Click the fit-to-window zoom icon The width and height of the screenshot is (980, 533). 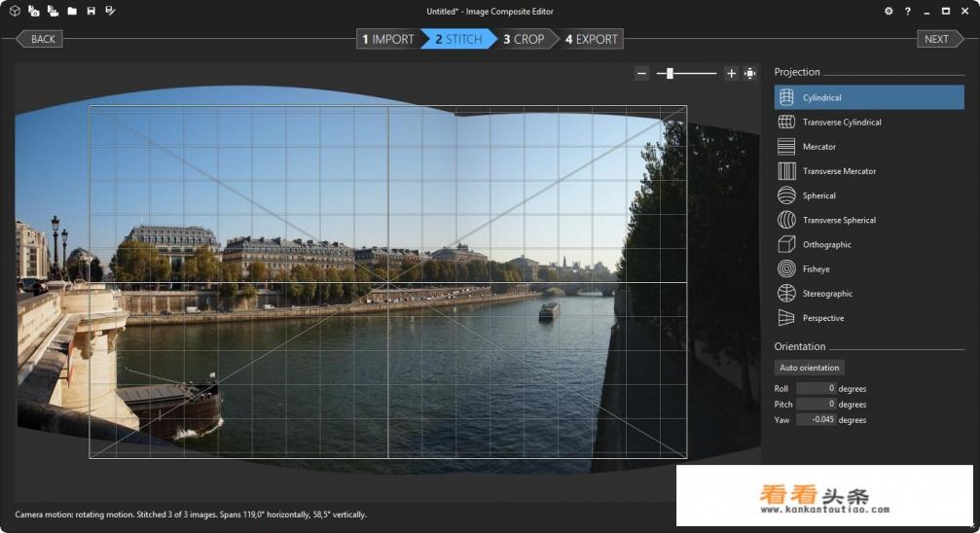[750, 73]
